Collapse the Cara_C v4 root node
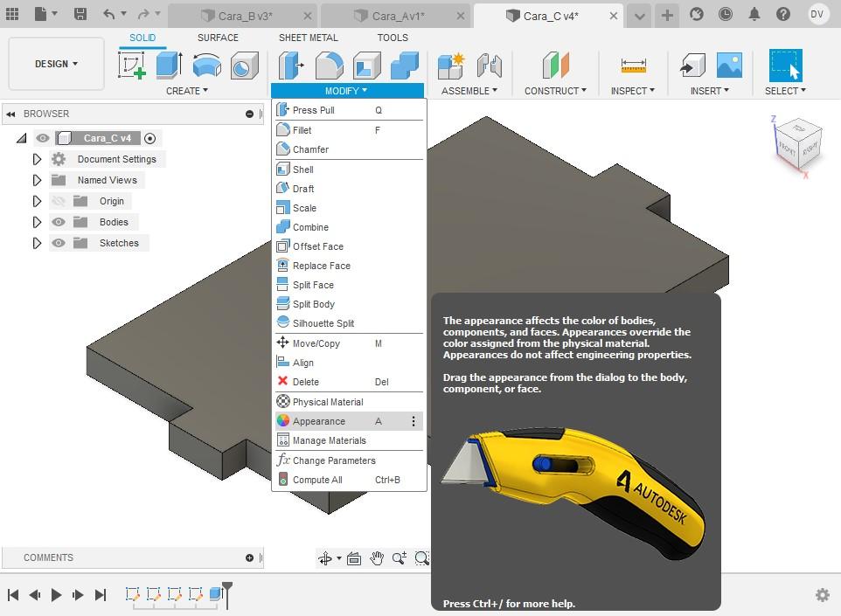 click(22, 138)
